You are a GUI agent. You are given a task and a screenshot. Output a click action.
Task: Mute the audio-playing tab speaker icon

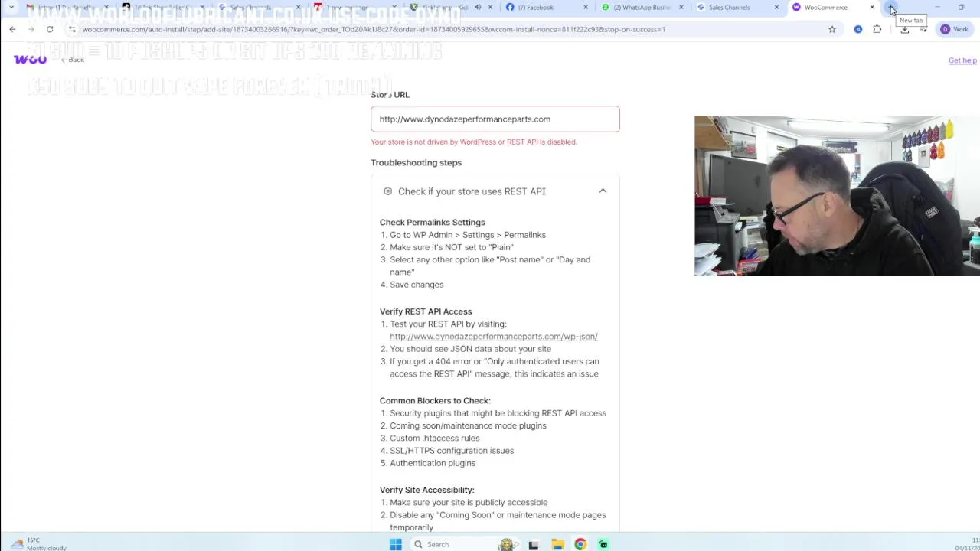coord(478,8)
